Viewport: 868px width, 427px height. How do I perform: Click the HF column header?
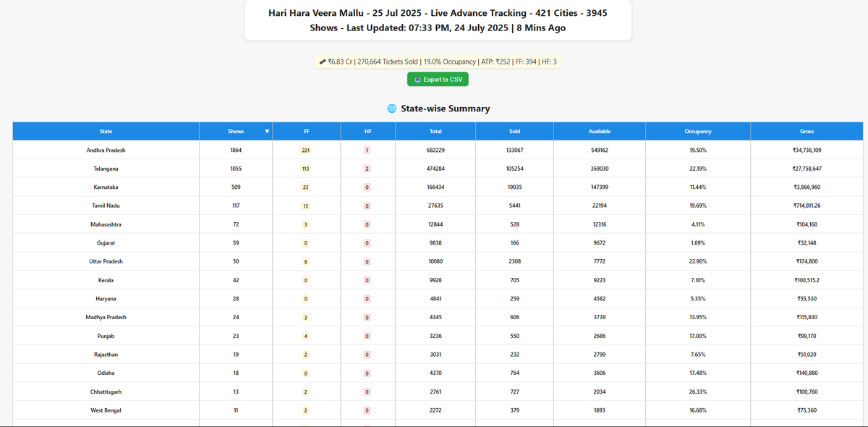pos(368,132)
